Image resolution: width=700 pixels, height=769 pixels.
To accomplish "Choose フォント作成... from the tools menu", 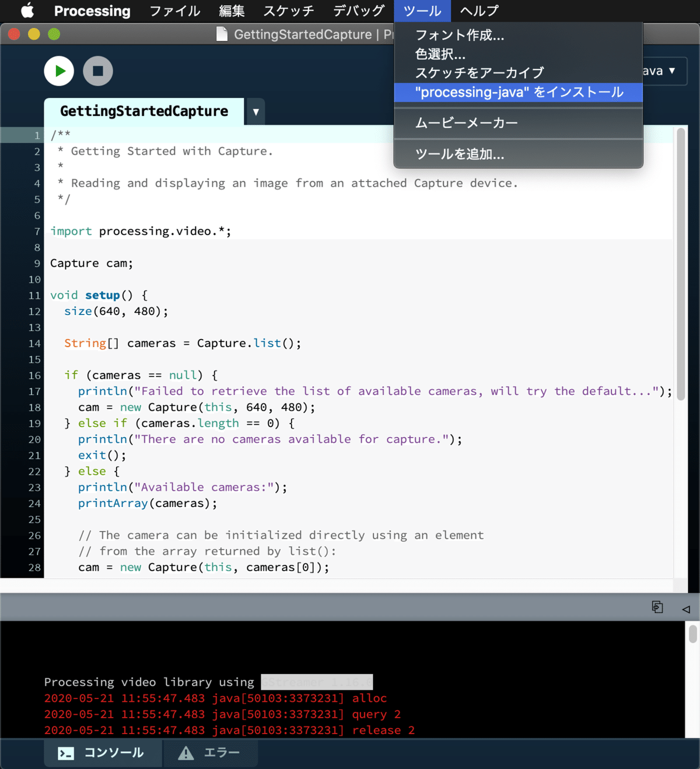I will pyautogui.click(x=518, y=35).
